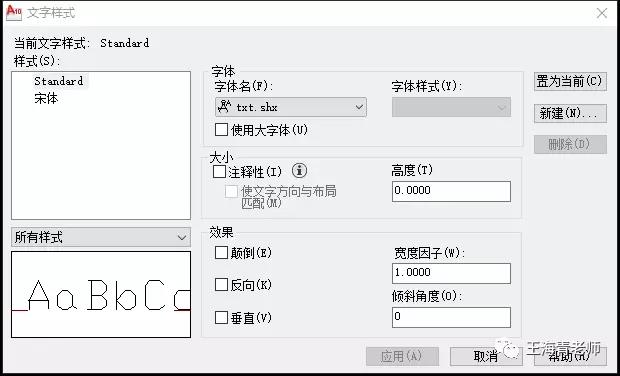Click the AutoCAD logo in title bar
The image size is (620, 376).
(14, 12)
